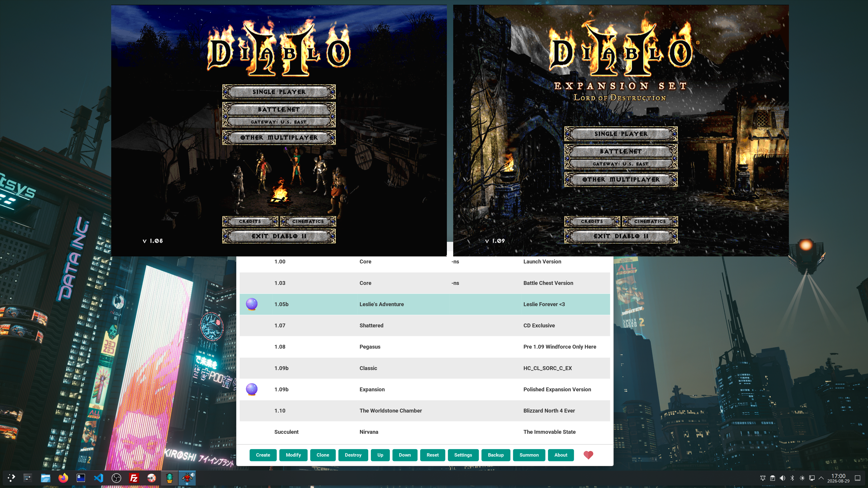Select the 'Battle Chest Version' entry

[x=425, y=283]
